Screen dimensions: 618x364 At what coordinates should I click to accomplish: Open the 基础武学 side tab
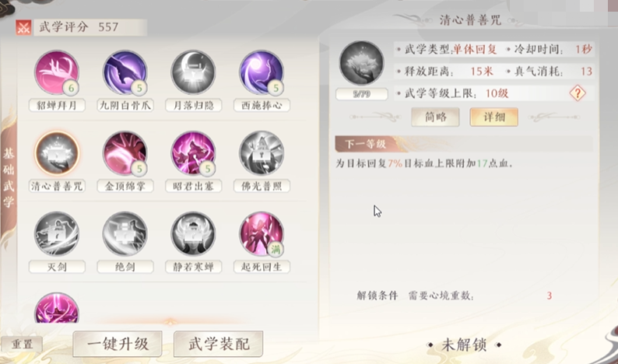9,177
